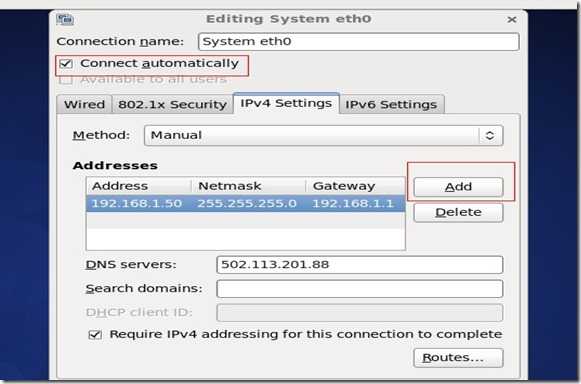
Task: Select the IPv4 Settings tab
Action: [x=286, y=103]
